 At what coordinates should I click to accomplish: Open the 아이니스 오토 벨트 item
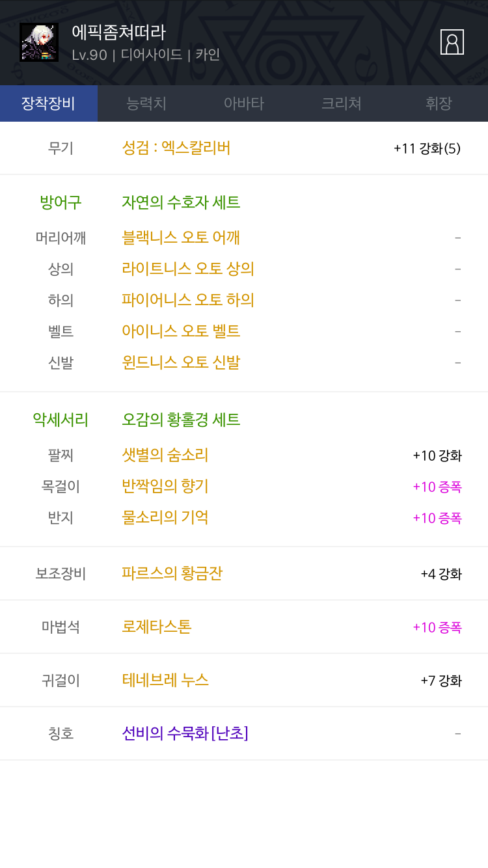coord(181,331)
